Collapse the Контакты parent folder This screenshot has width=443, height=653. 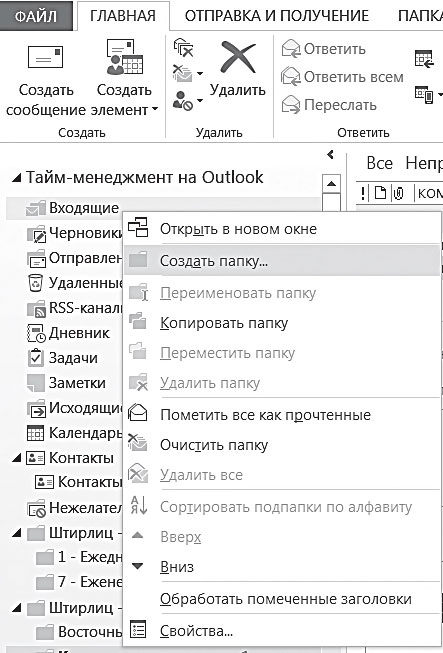[x=16, y=458]
